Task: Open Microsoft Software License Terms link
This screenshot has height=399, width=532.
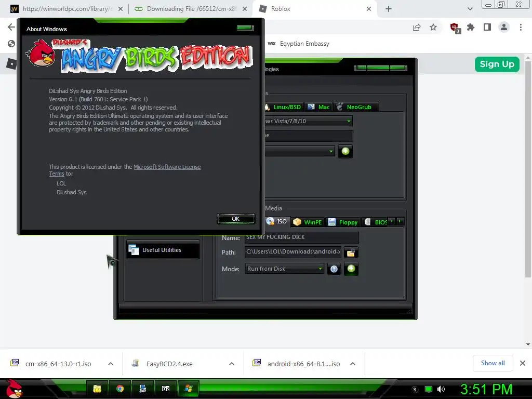Action: [167, 167]
